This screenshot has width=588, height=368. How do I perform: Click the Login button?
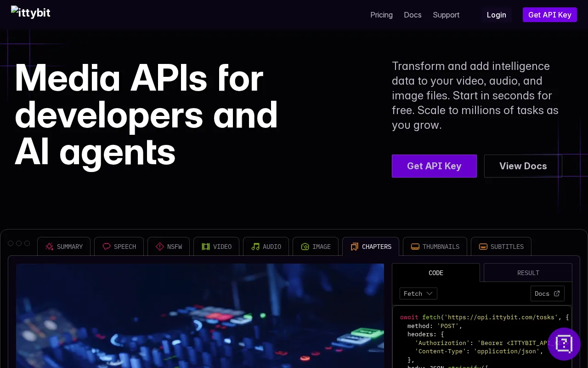(x=497, y=15)
